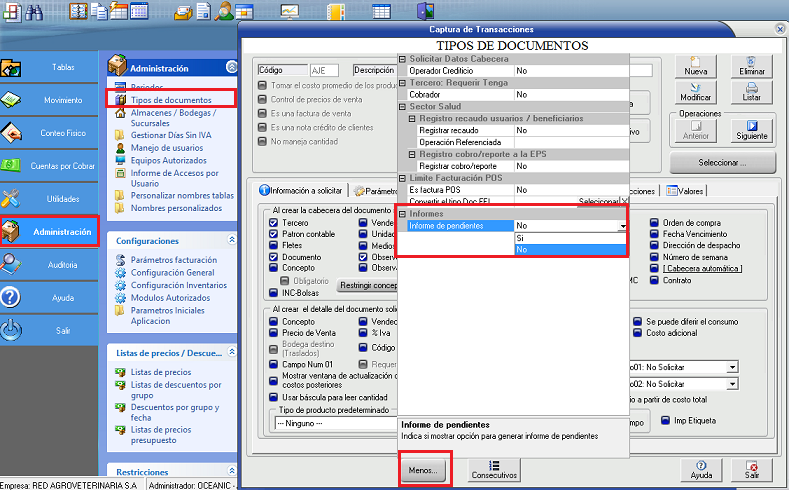Click the Listar printer button

(x=752, y=92)
